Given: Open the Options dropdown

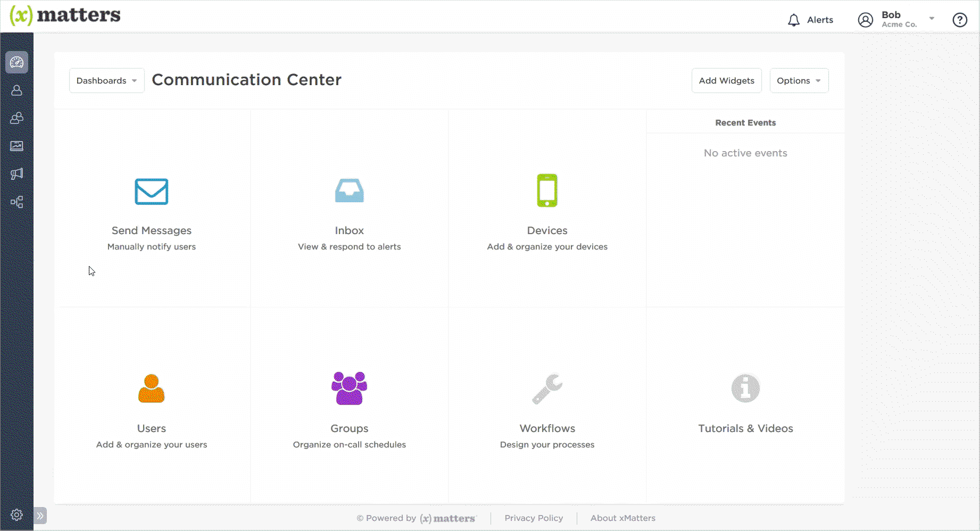Looking at the screenshot, I should [799, 81].
